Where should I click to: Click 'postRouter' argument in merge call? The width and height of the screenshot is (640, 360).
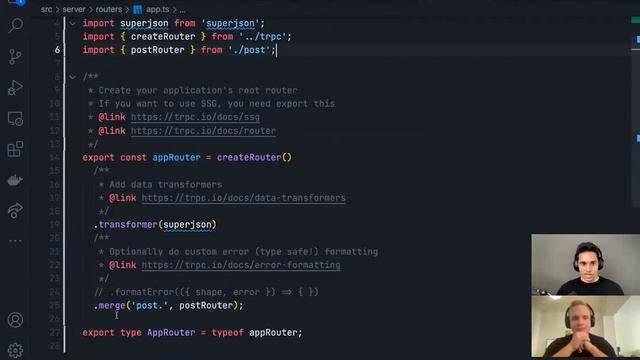tap(206, 306)
